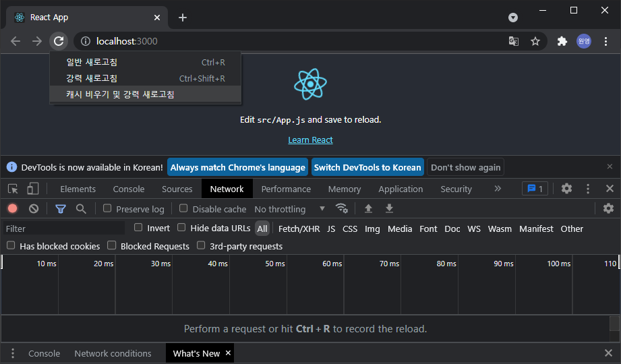Close the bottom drawer
Image resolution: width=621 pixels, height=364 pixels.
click(x=609, y=353)
